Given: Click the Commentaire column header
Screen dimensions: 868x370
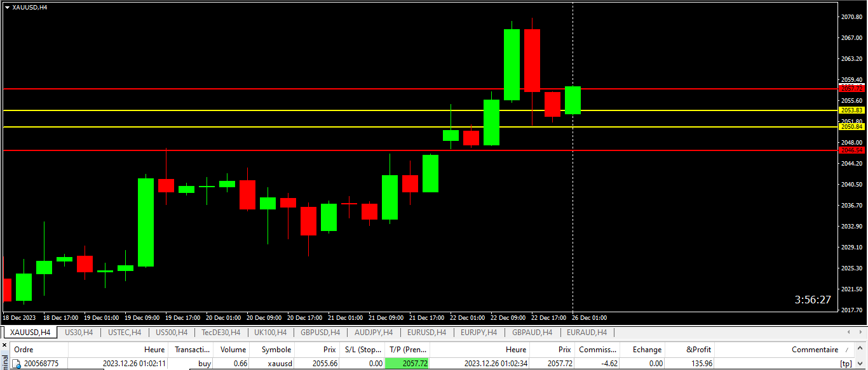Looking at the screenshot, I should point(815,349).
